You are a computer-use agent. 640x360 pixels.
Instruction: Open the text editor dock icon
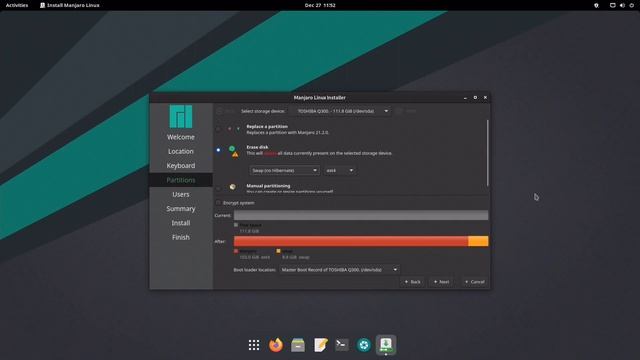(320, 345)
